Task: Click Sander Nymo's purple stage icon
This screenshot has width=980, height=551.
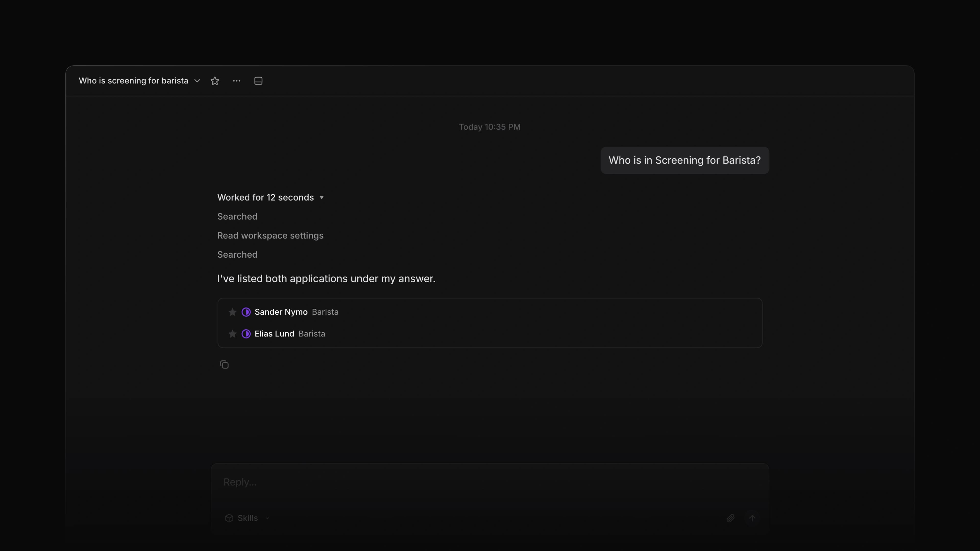Action: [x=246, y=312]
